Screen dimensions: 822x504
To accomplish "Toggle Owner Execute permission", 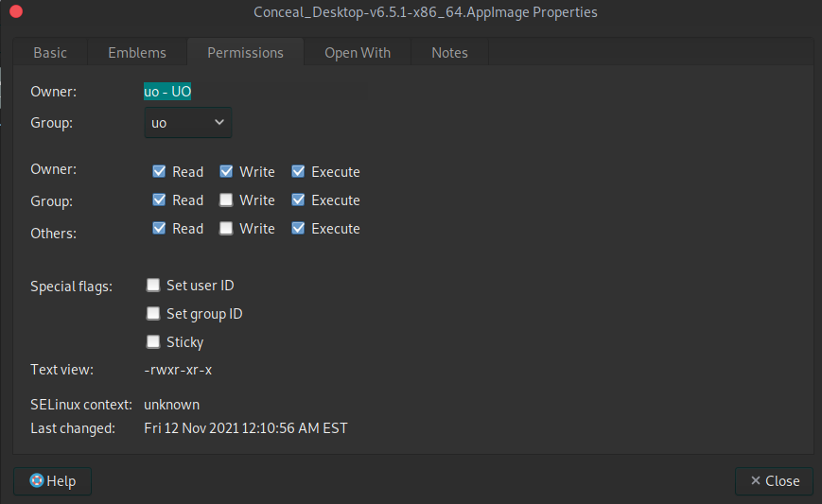I will click(299, 172).
